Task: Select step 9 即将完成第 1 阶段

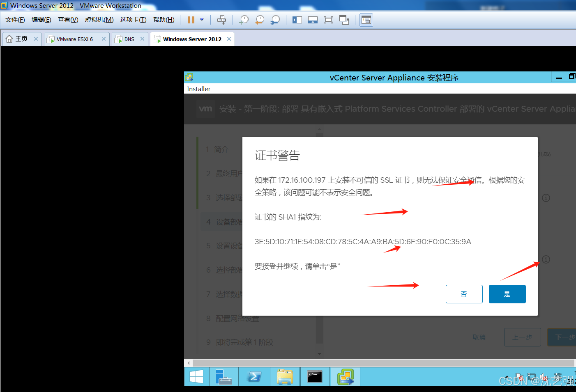Action: click(240, 342)
